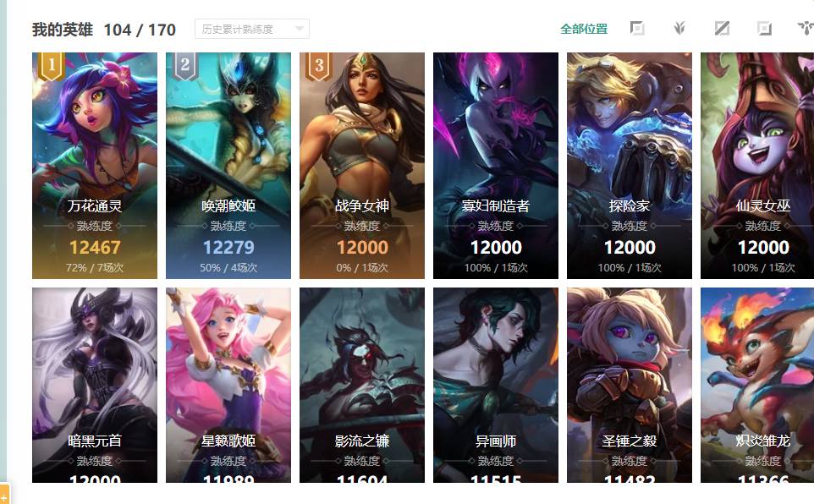Click the orange plus button at bottom-left
The width and height of the screenshot is (814, 504).
click(4, 494)
